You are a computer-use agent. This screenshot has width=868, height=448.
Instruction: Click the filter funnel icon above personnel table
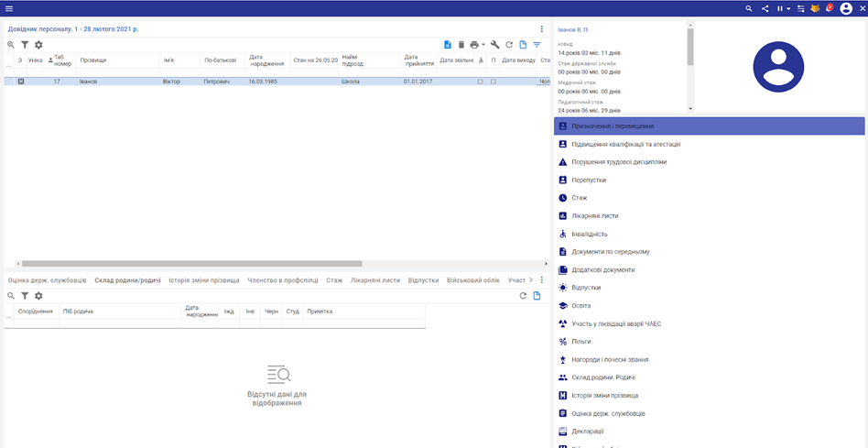coord(25,45)
